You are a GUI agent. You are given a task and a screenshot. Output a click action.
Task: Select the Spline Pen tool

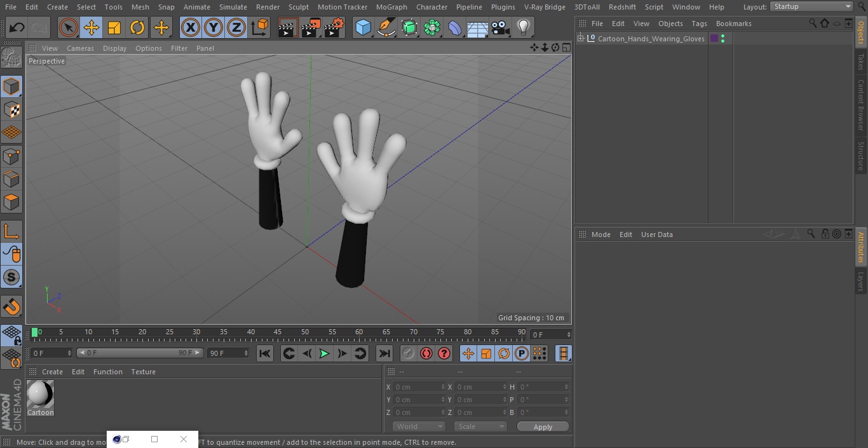pos(386,27)
